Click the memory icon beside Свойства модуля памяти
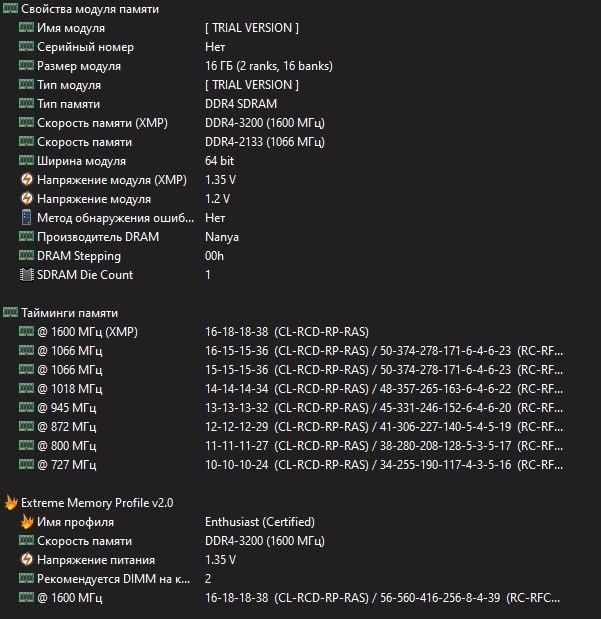601x619 pixels. point(10,9)
